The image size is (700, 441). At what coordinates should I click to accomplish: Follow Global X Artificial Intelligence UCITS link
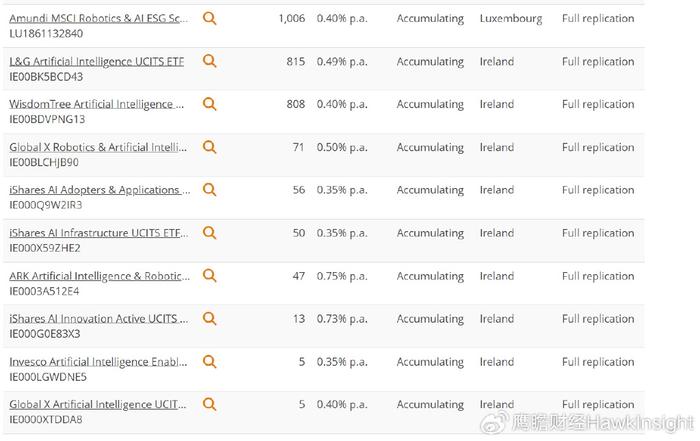click(98, 404)
